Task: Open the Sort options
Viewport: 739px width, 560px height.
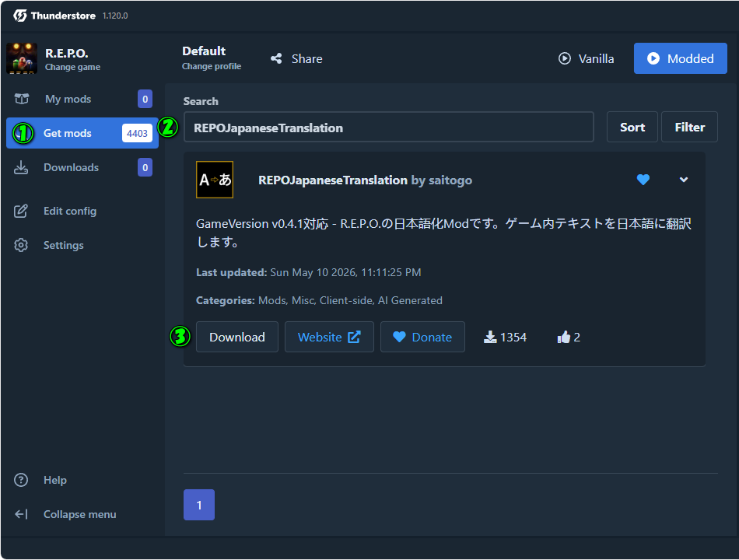Action: 632,128
